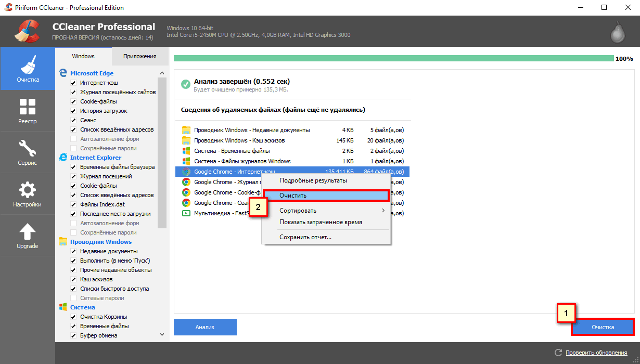
Task: Click Chrome icon of the Сеанс result row
Action: (x=186, y=203)
